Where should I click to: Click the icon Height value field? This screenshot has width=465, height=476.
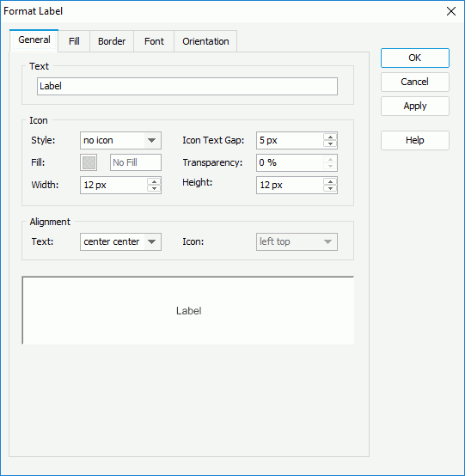290,185
